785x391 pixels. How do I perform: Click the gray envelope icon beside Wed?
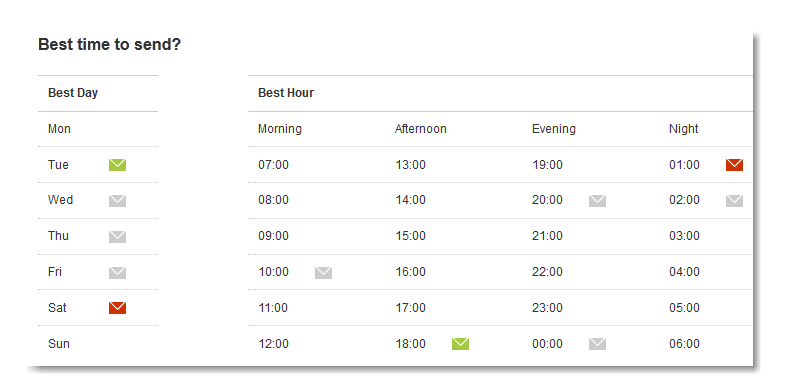[x=117, y=201]
